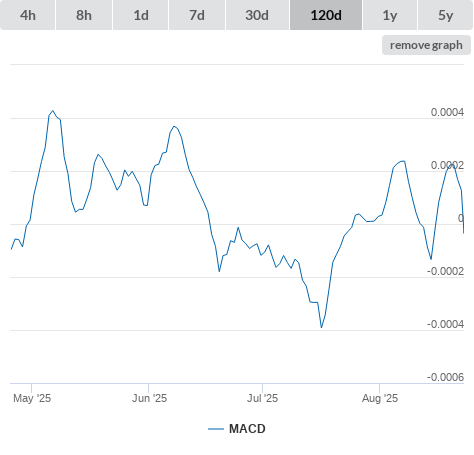474x455 pixels.
Task: Choose the 1d timeframe
Action: click(x=141, y=15)
